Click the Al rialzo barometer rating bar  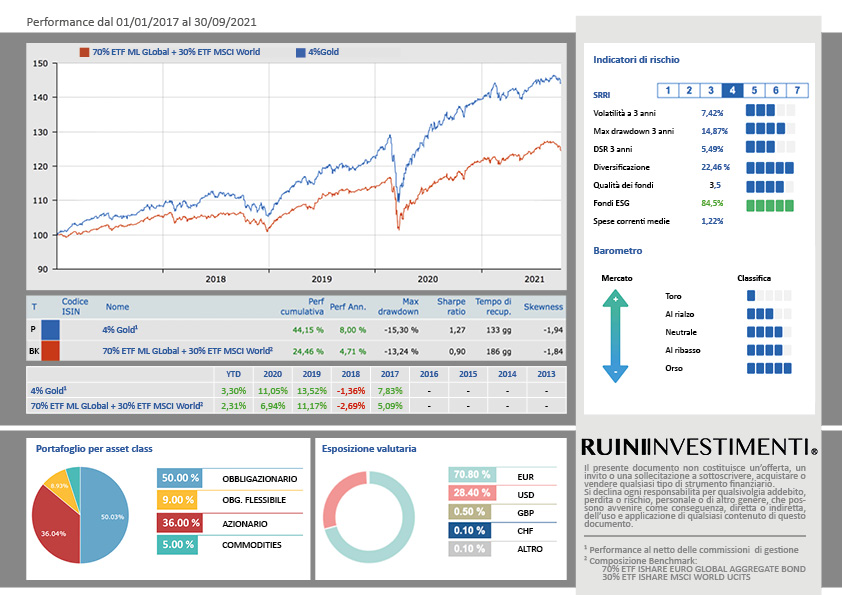[x=769, y=314]
